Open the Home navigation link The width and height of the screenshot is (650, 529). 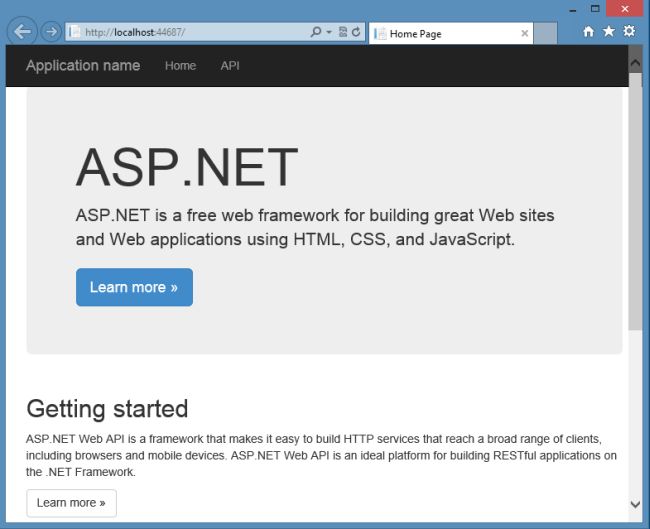[x=180, y=66]
